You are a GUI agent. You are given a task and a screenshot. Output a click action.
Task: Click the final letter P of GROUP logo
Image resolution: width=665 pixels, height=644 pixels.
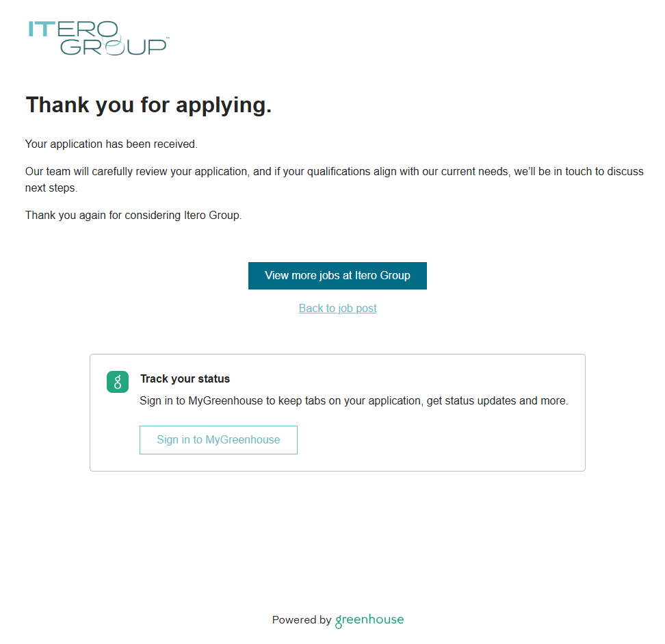point(157,47)
